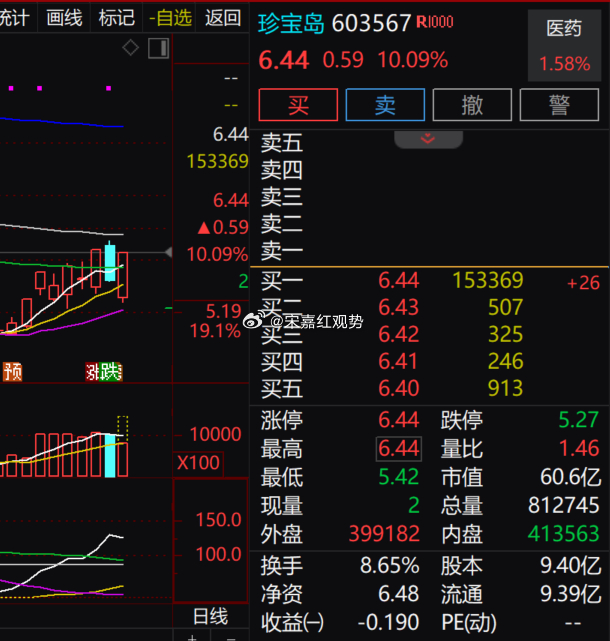Click the green 跌 marker on chart
Viewport: 610px width, 641px height.
tap(111, 372)
